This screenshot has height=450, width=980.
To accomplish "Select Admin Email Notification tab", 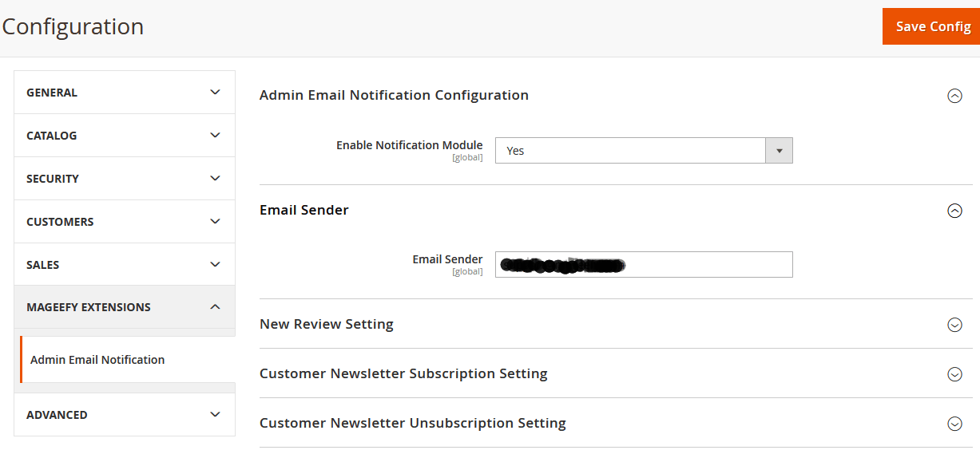I will tap(97, 360).
